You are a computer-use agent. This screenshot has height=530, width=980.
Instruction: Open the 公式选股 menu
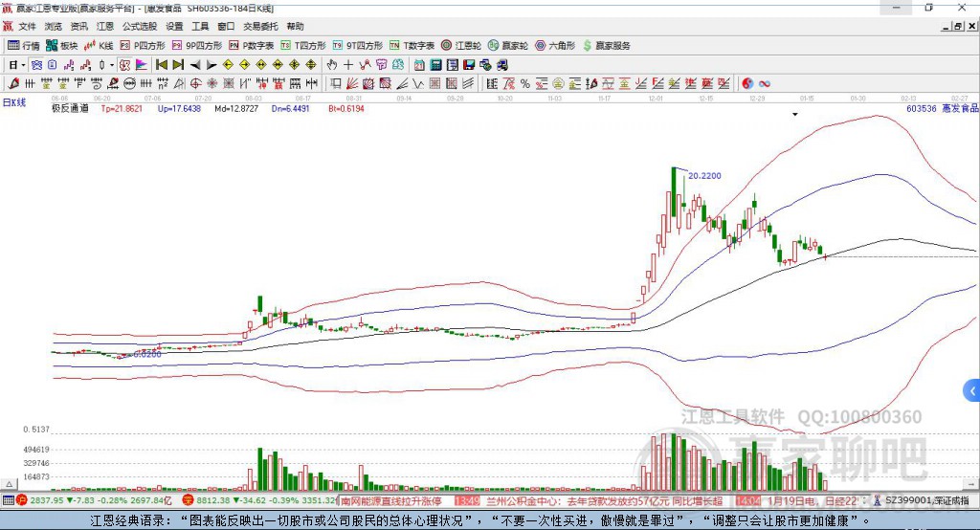coord(140,26)
